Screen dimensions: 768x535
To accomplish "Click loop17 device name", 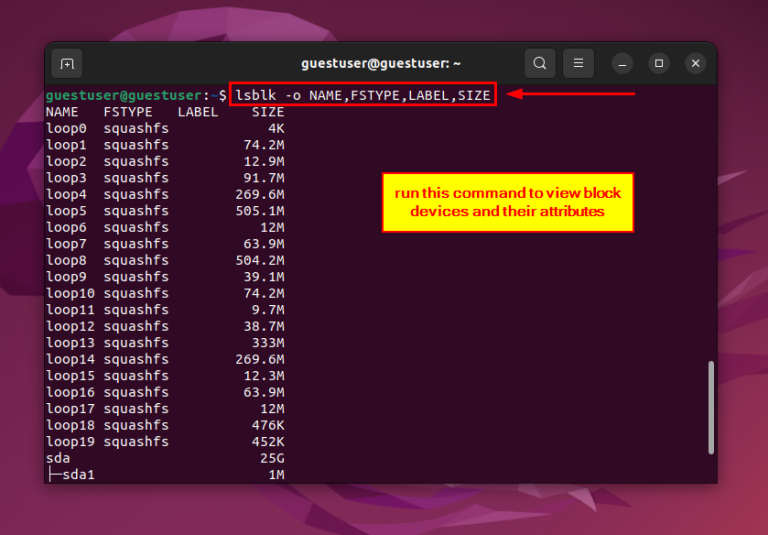I will click(71, 409).
